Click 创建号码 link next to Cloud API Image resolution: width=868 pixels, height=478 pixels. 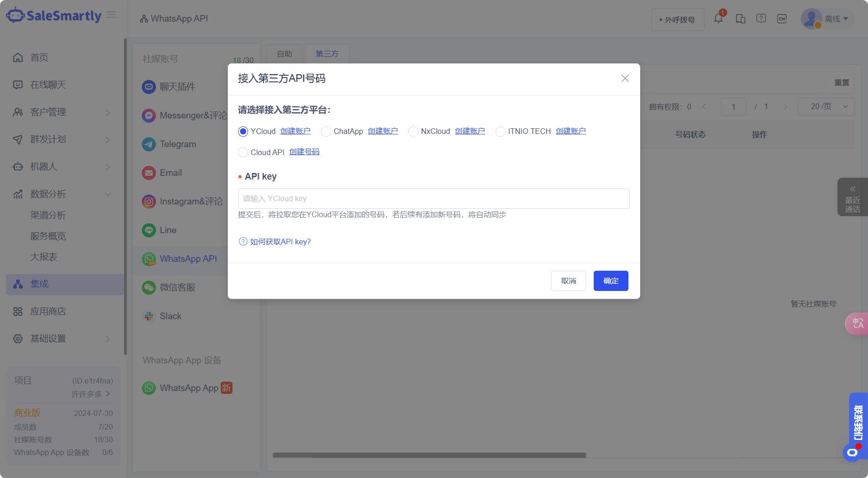304,152
